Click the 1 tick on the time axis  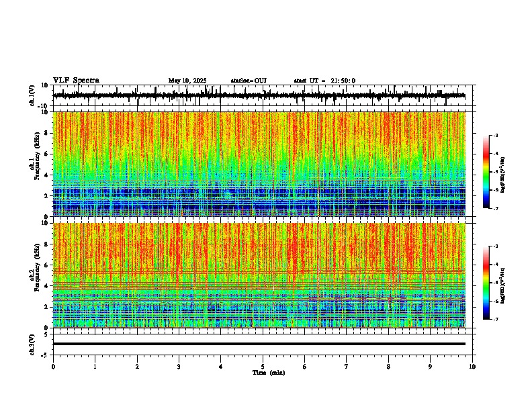pos(95,367)
